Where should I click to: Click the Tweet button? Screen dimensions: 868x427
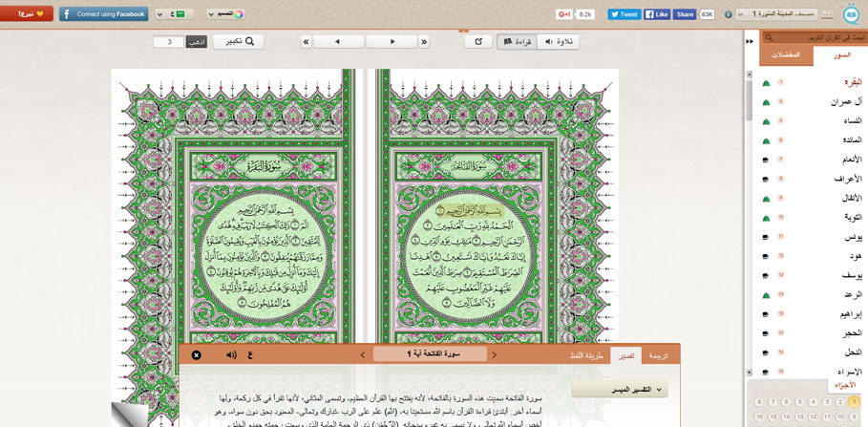[x=625, y=14]
